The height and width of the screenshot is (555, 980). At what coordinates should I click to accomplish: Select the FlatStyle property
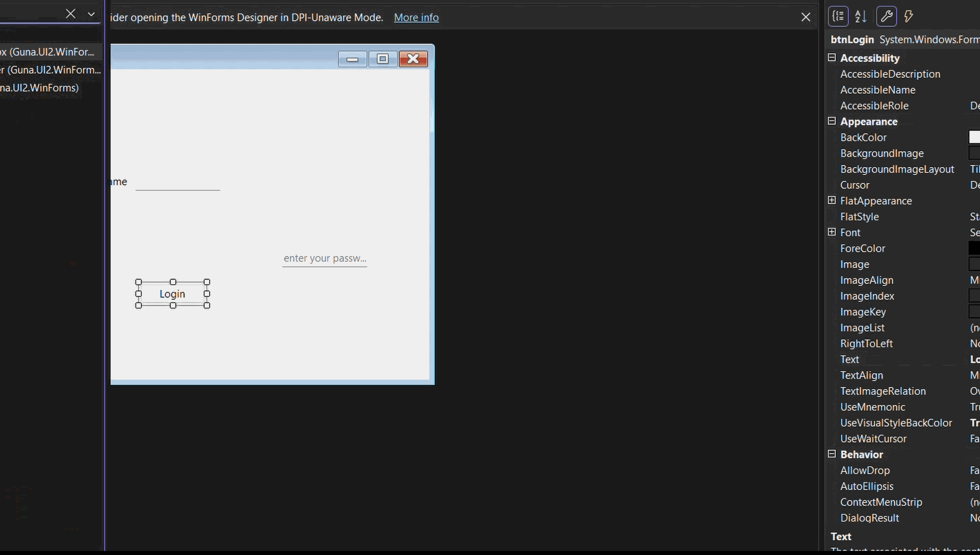point(860,216)
